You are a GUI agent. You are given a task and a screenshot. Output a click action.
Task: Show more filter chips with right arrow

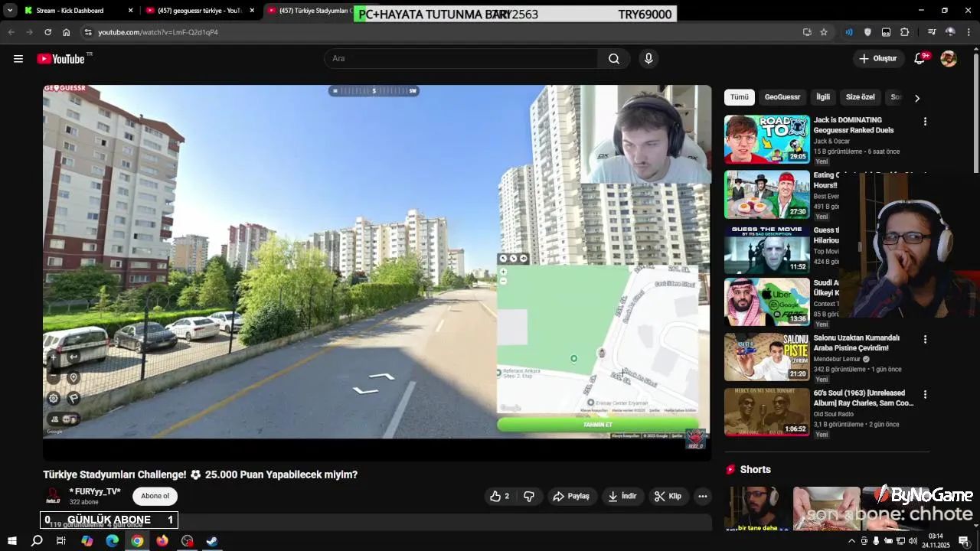(x=917, y=98)
